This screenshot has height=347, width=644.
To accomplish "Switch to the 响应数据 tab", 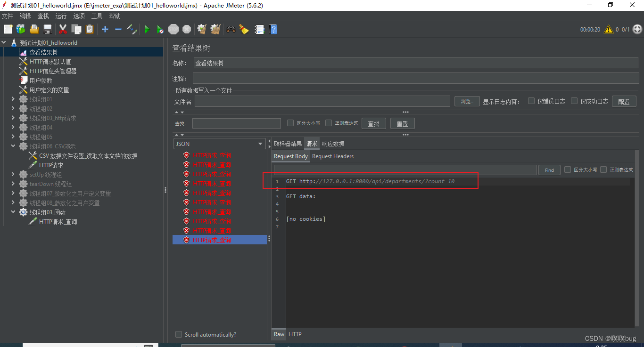I will click(x=333, y=144).
